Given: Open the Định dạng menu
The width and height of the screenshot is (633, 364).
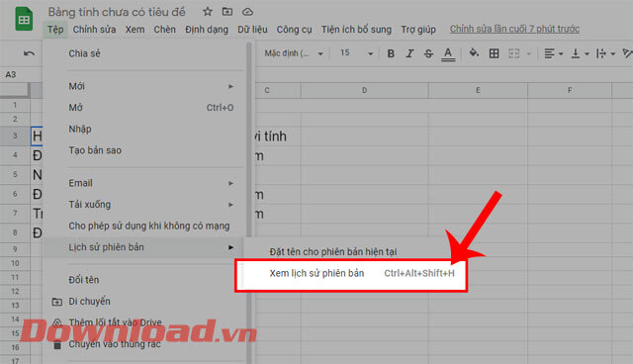Looking at the screenshot, I should point(207,30).
